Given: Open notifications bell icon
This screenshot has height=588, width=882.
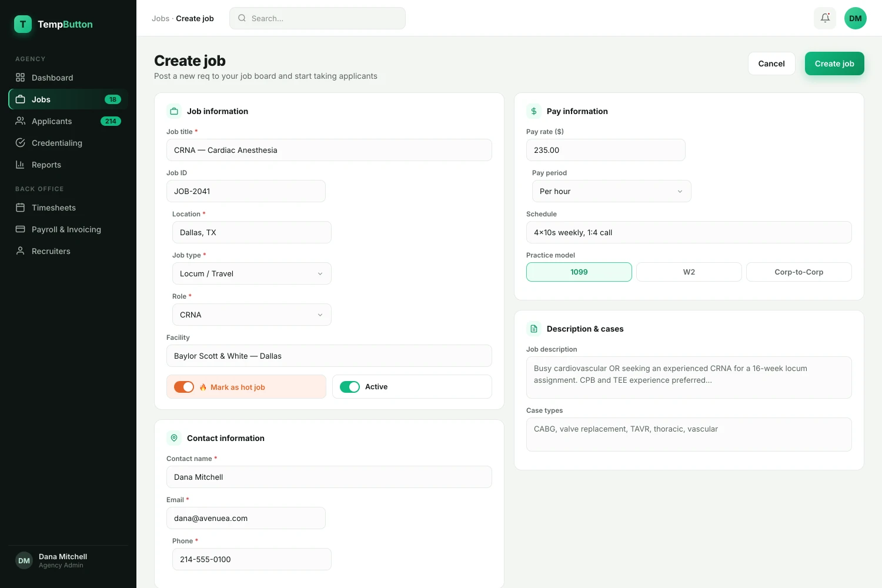Looking at the screenshot, I should [825, 18].
